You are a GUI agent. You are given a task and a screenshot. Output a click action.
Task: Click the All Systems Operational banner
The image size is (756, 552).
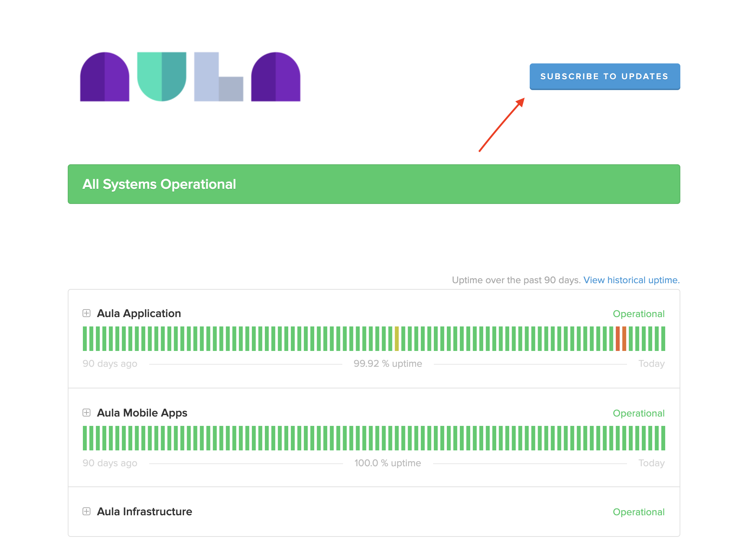374,184
